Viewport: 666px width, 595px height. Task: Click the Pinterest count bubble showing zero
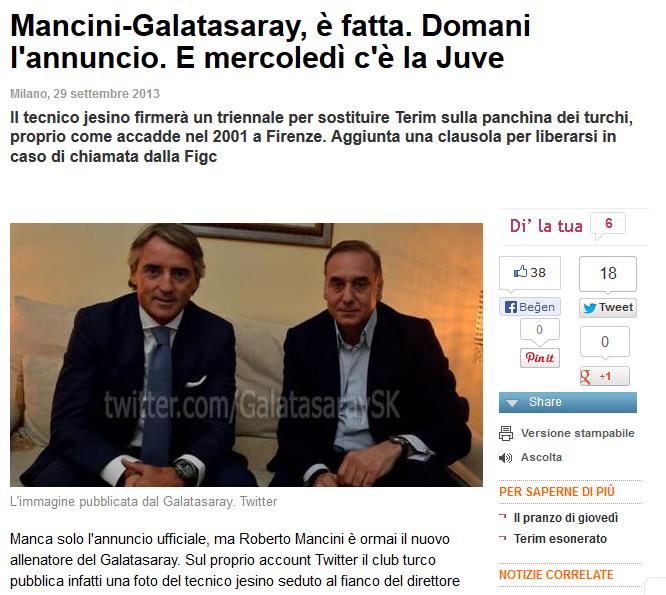pos(539,330)
